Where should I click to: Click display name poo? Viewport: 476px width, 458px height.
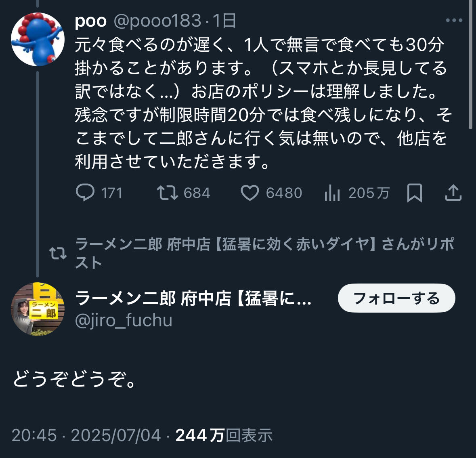(90, 21)
